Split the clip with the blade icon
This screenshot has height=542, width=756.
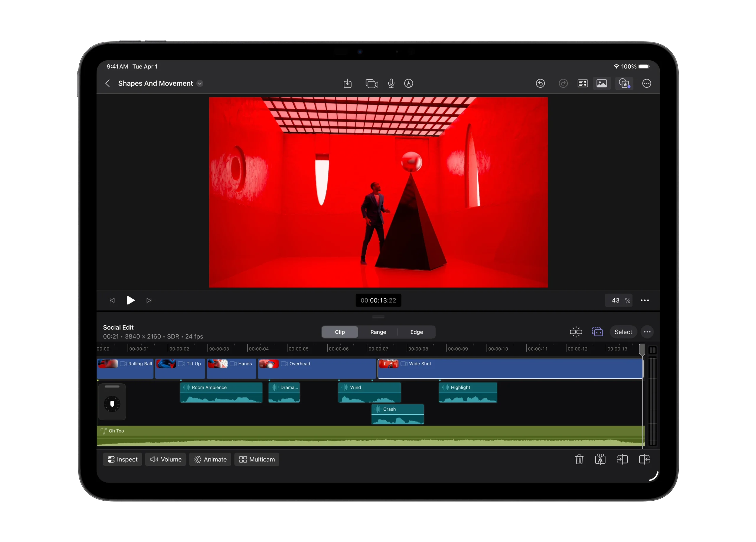pos(600,459)
